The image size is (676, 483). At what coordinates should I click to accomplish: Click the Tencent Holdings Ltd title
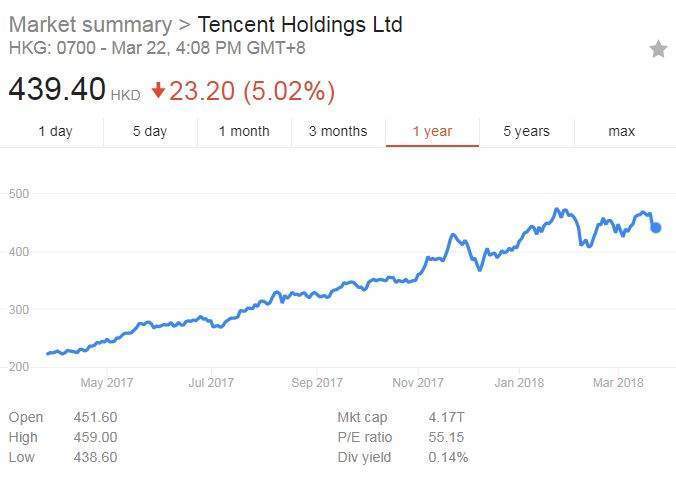click(300, 24)
